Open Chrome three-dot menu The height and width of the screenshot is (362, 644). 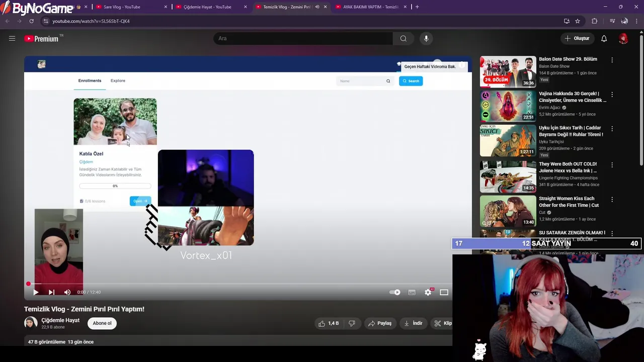pos(637,21)
